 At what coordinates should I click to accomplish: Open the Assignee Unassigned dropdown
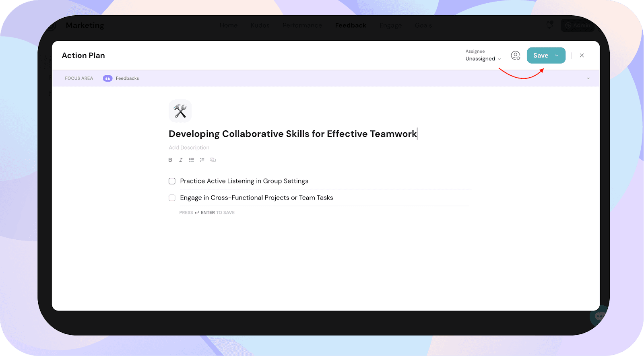click(483, 59)
